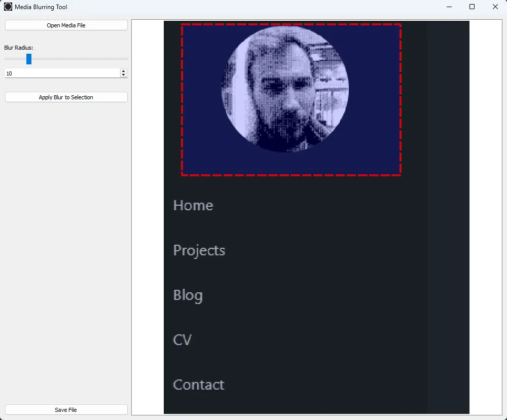Save the file with the Save File button
507x420 pixels.
tap(66, 410)
